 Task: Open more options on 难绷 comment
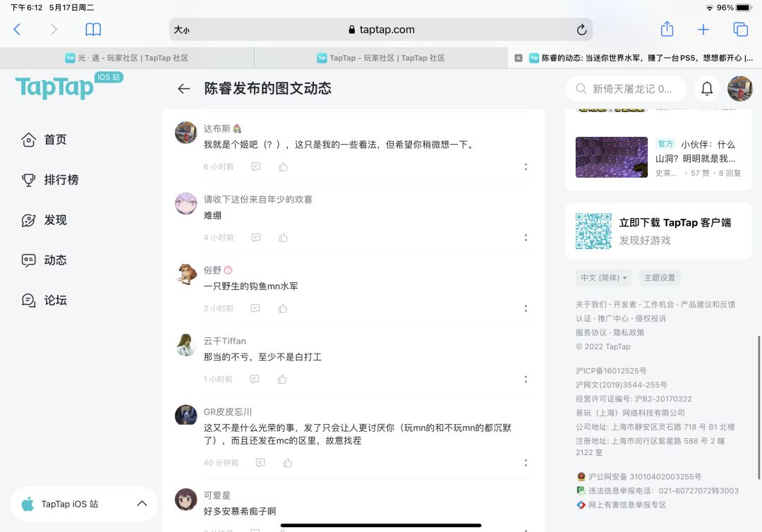click(x=526, y=238)
